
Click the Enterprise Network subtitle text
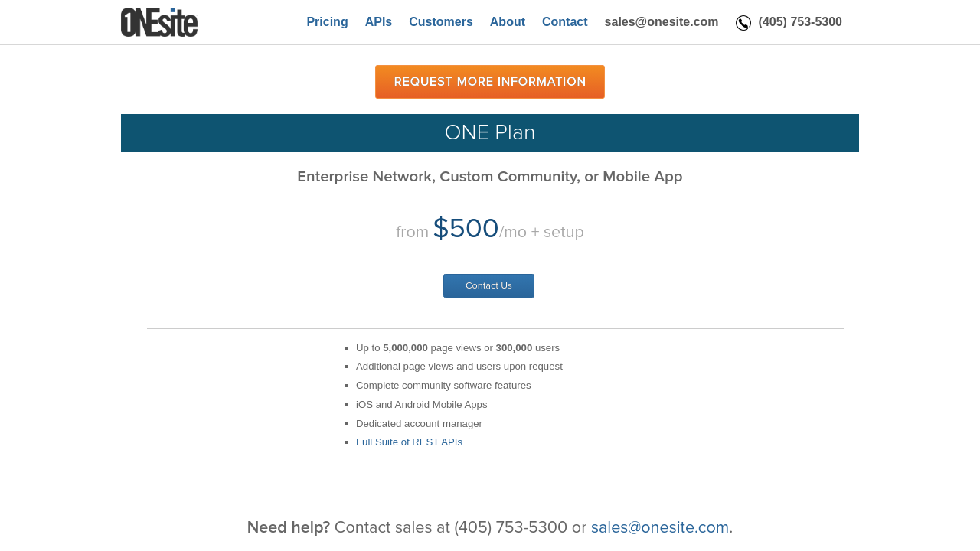pos(490,177)
